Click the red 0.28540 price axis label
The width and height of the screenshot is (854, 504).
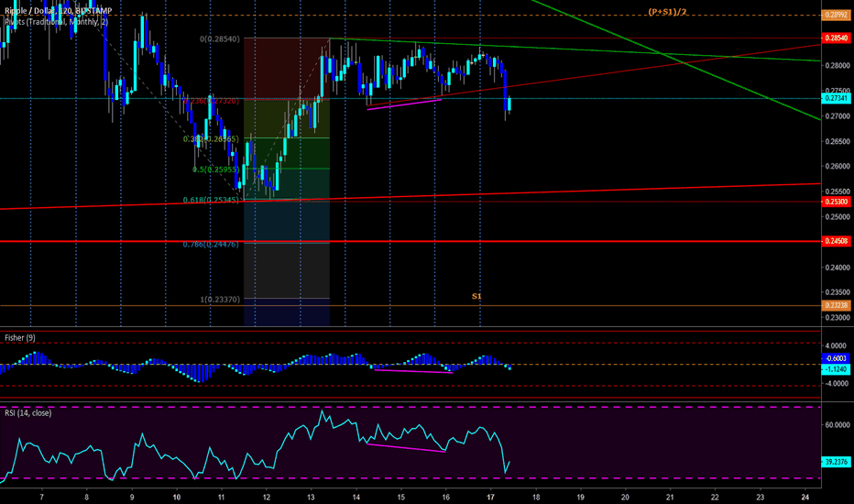[x=836, y=38]
